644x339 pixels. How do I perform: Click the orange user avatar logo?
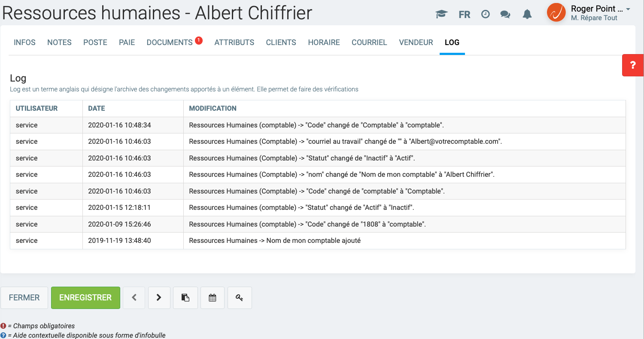click(x=556, y=13)
